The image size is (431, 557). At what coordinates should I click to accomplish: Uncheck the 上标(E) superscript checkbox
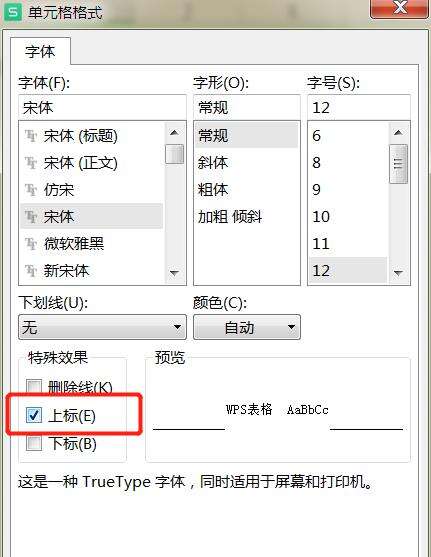(34, 415)
